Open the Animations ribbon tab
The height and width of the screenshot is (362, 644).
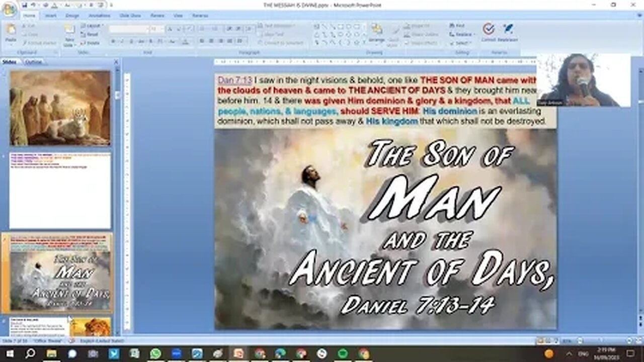click(x=99, y=16)
